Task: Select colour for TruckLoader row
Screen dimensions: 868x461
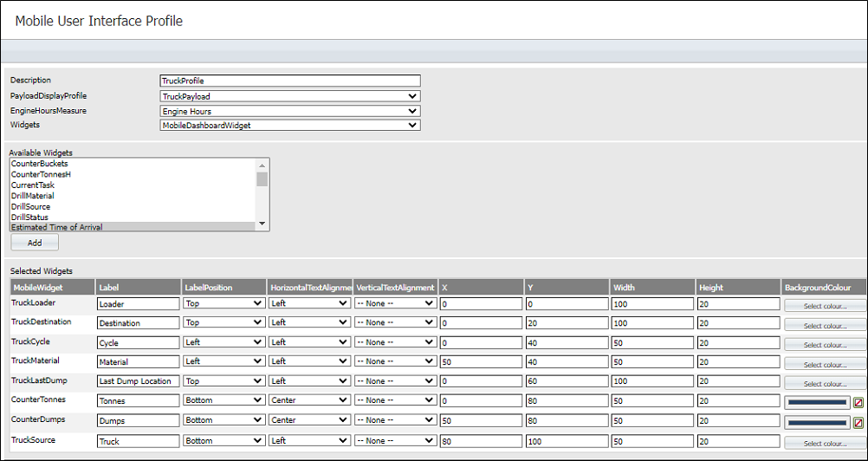Action: tap(825, 306)
